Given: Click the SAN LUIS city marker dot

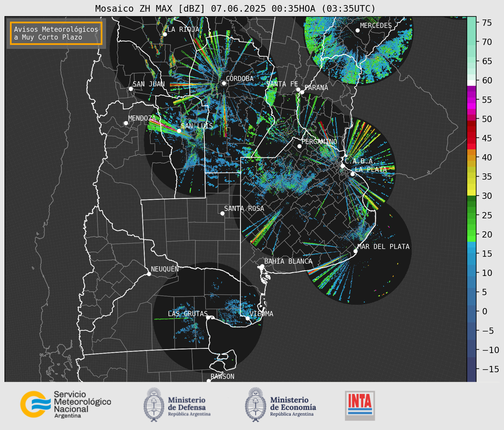Looking at the screenshot, I should (x=179, y=131).
